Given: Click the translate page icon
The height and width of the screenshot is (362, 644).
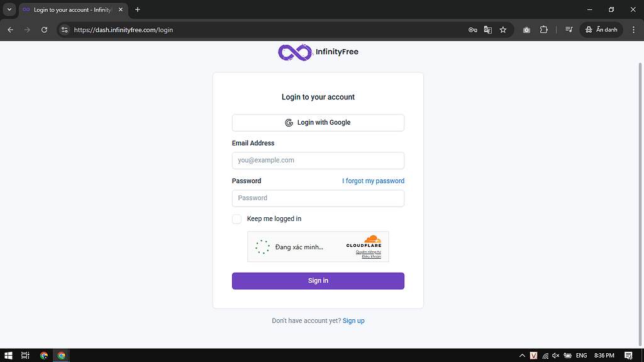Looking at the screenshot, I should coord(488,30).
